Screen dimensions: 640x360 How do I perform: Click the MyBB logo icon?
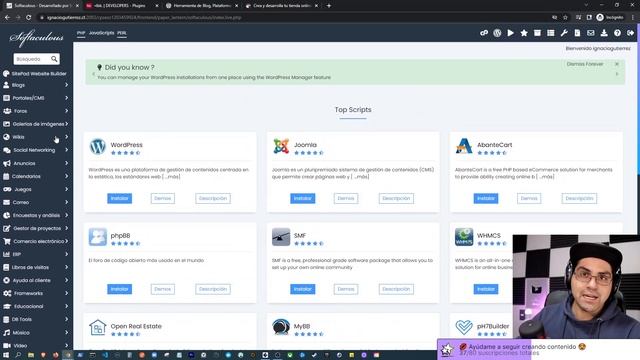[x=281, y=327]
